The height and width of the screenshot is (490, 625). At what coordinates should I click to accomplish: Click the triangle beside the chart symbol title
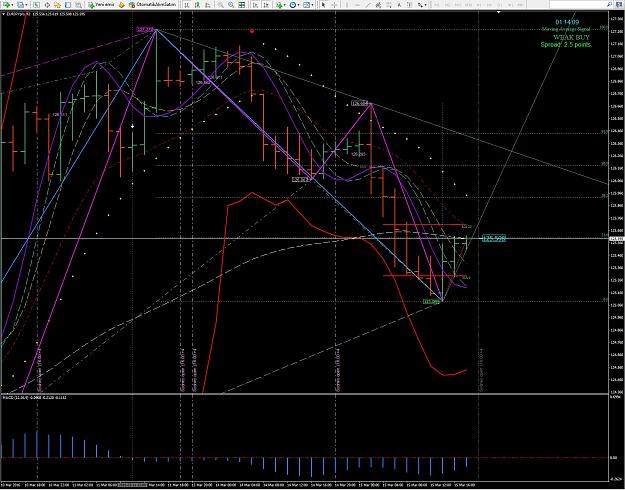coord(4,14)
